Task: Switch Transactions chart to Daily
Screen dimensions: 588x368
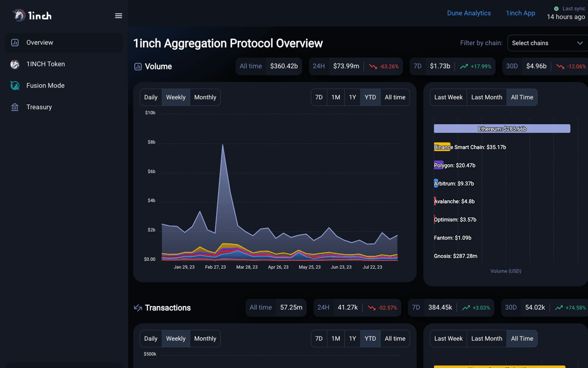Action: (x=151, y=339)
